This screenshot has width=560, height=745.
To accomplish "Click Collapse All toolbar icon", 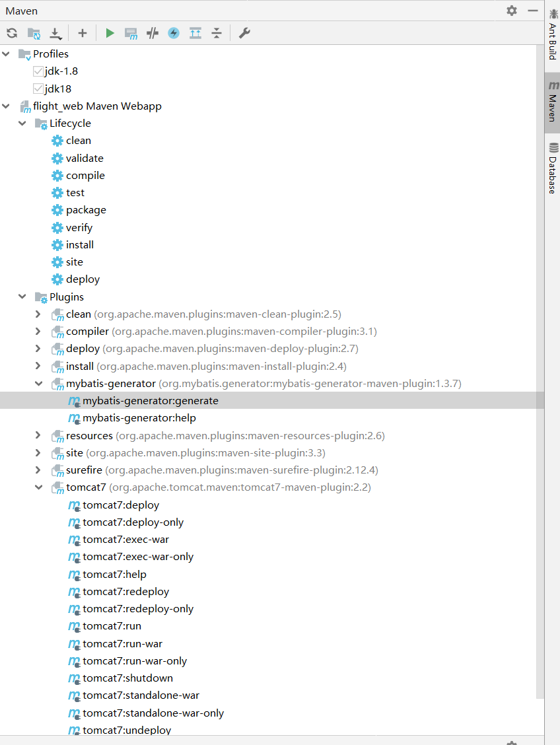I will [x=217, y=33].
